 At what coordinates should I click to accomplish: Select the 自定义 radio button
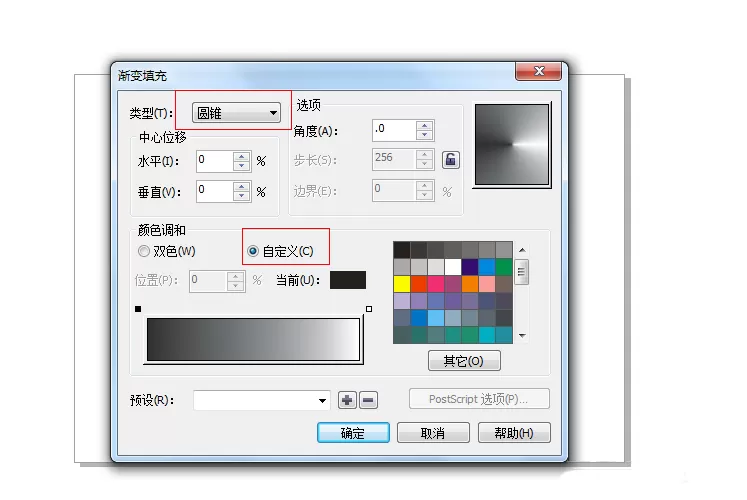(x=253, y=251)
